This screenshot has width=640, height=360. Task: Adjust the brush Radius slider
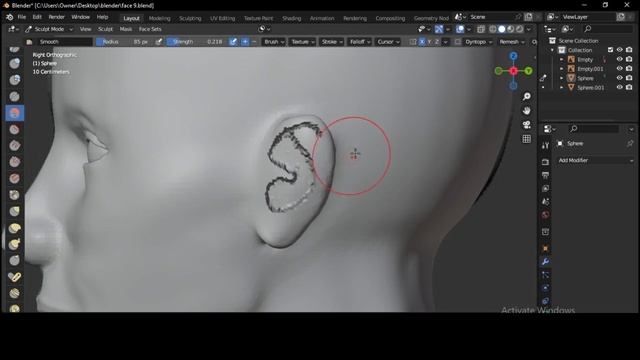[x=124, y=42]
